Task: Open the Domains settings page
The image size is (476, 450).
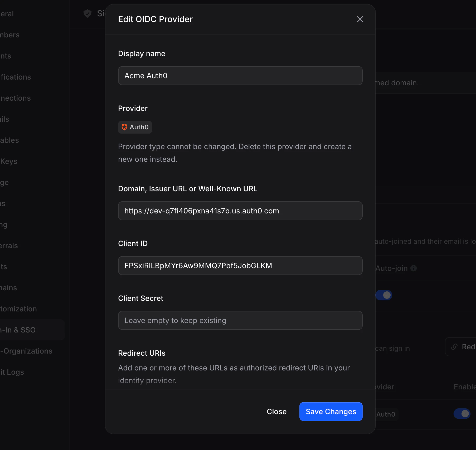Action: click(x=8, y=288)
